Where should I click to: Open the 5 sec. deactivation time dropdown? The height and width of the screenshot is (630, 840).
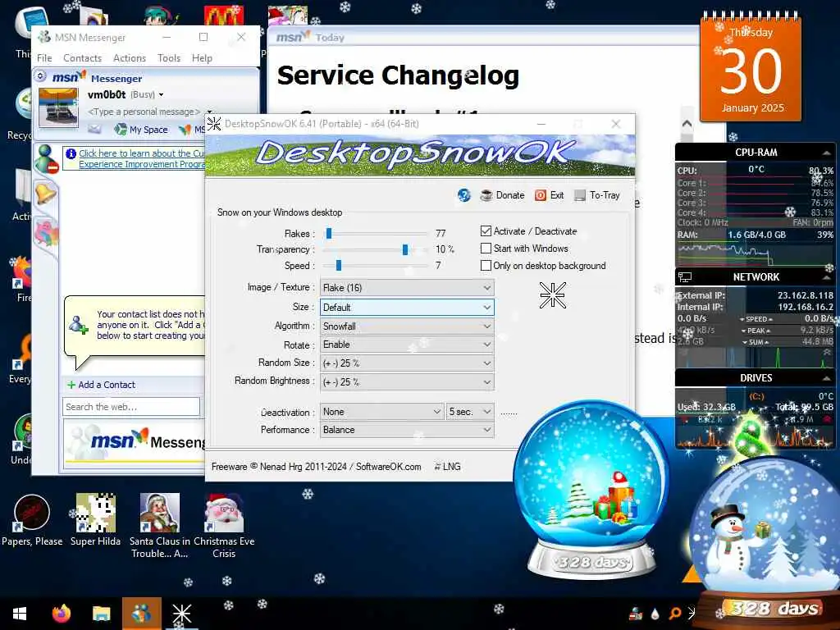(470, 412)
